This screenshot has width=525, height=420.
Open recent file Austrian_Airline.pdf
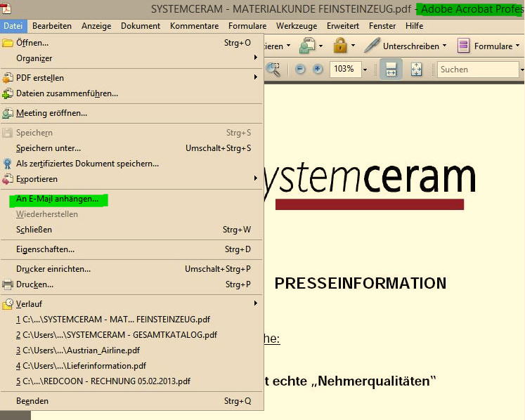point(131,350)
